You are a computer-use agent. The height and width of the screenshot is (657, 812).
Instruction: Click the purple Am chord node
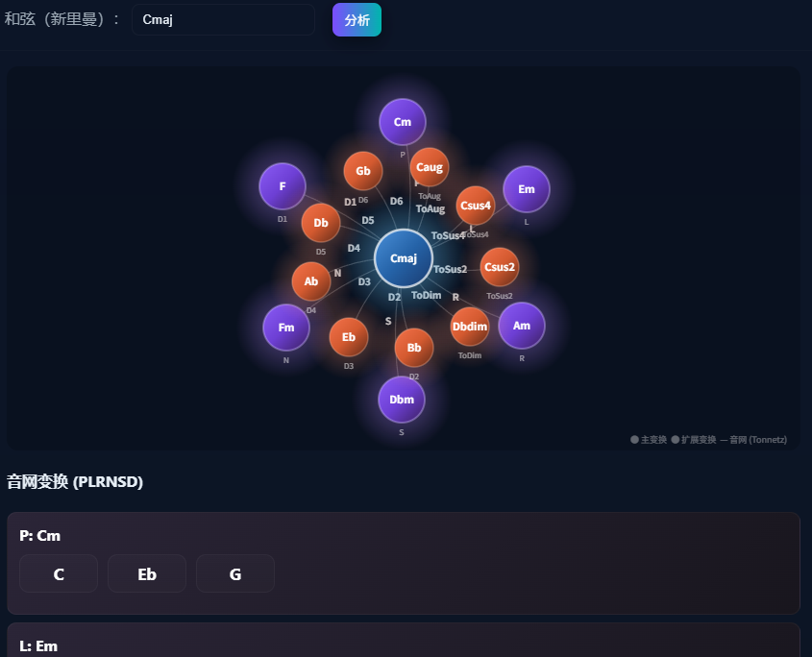click(x=522, y=326)
